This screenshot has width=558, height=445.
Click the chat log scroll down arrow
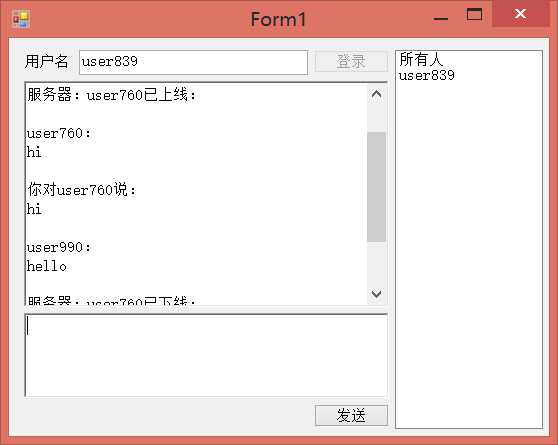coord(376,294)
